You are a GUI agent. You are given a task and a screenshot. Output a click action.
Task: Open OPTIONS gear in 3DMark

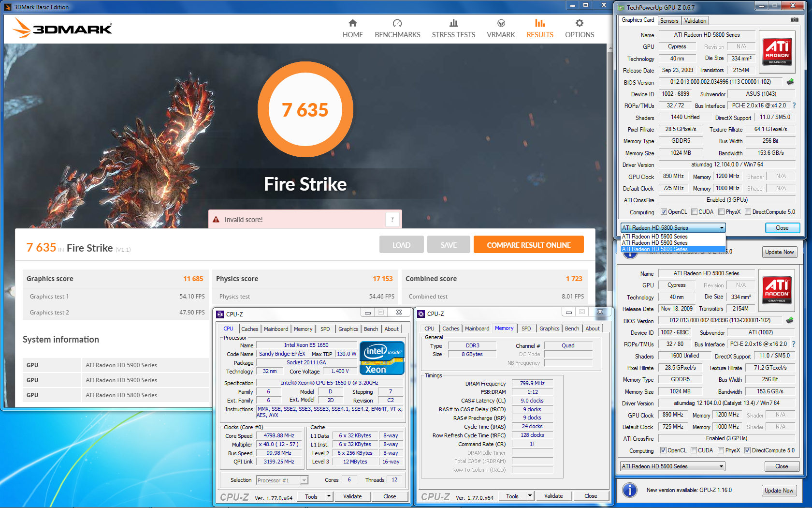pyautogui.click(x=580, y=29)
